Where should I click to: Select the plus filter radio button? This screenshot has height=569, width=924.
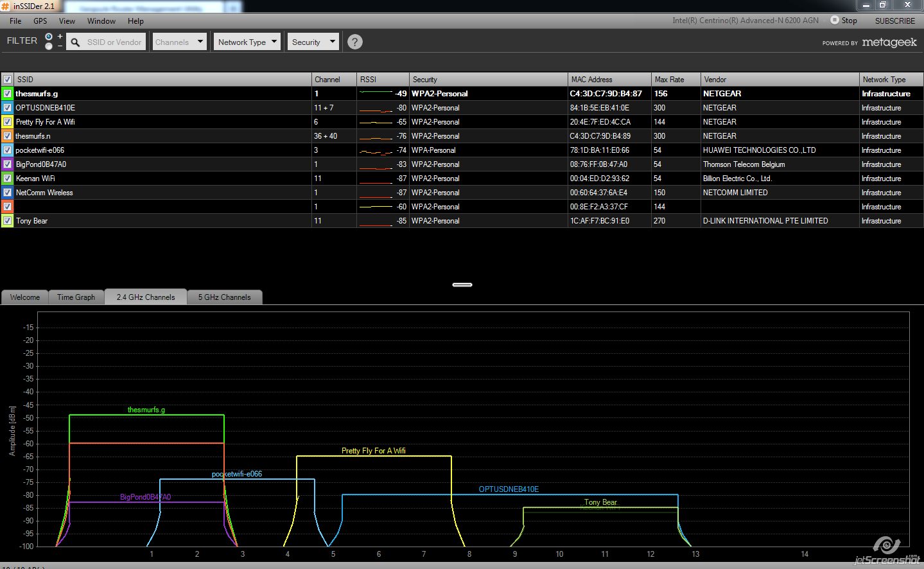[x=49, y=37]
